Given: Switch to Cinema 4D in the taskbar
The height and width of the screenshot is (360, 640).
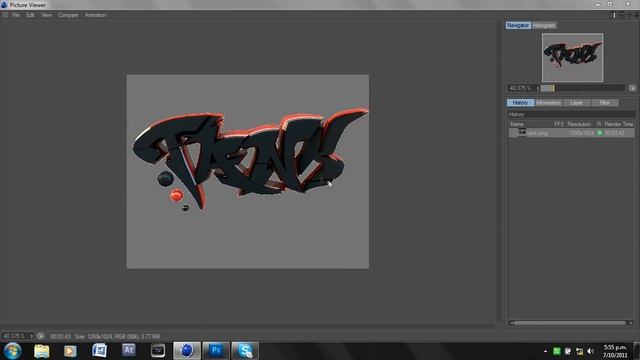Looking at the screenshot, I should click(187, 351).
